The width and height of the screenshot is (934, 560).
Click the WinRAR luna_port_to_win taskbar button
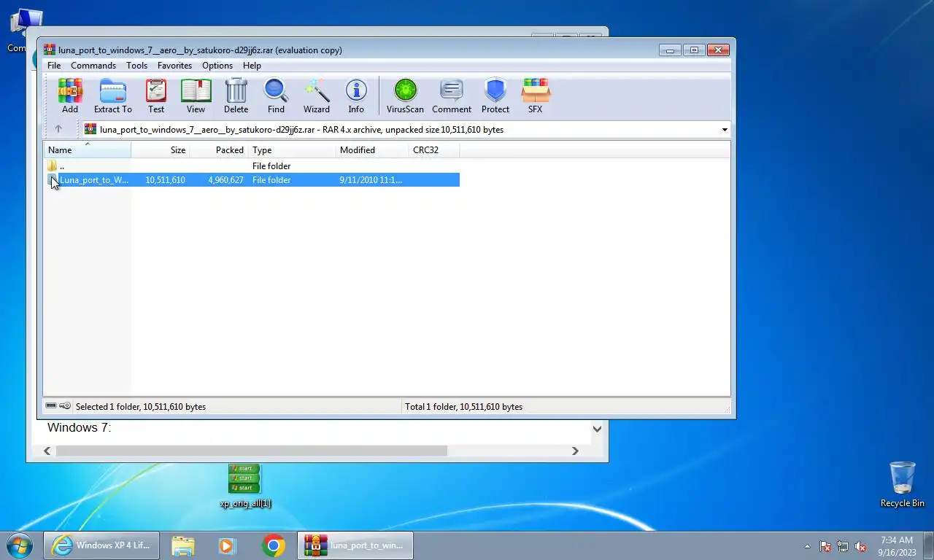(355, 545)
